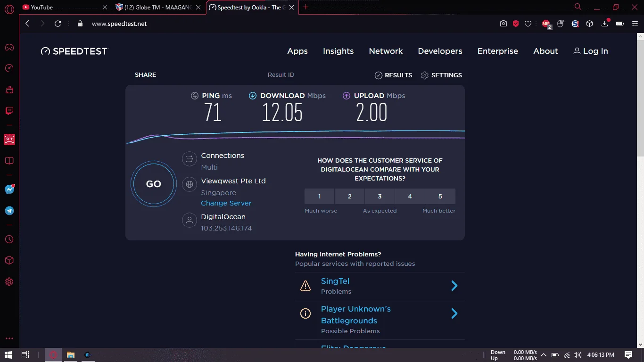Click the padlock site security icon
Image resolution: width=644 pixels, height=362 pixels.
pos(80,24)
